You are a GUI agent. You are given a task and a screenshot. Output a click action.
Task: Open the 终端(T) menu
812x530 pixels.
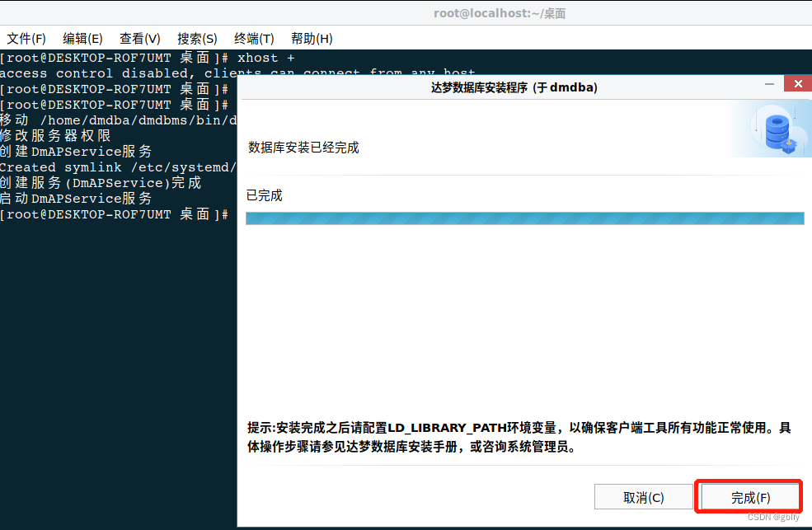point(254,39)
